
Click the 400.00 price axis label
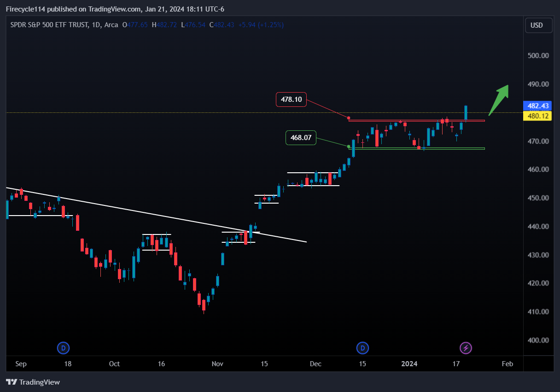[538, 340]
